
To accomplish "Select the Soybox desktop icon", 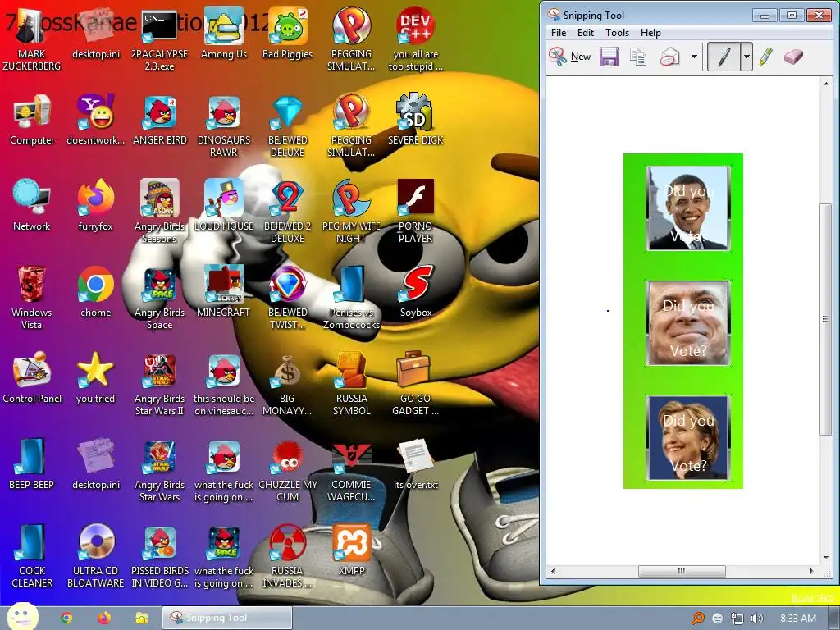I will point(415,293).
